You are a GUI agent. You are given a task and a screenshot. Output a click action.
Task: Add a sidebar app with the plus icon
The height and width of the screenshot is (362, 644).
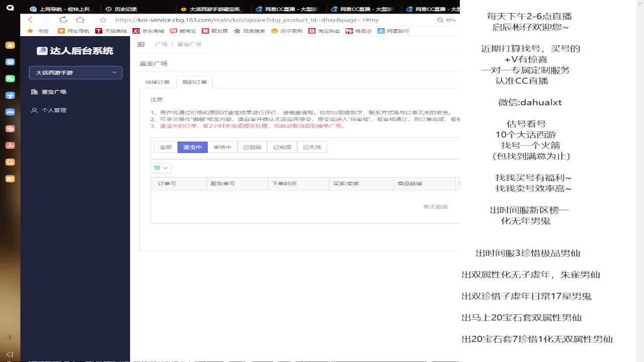point(10,337)
